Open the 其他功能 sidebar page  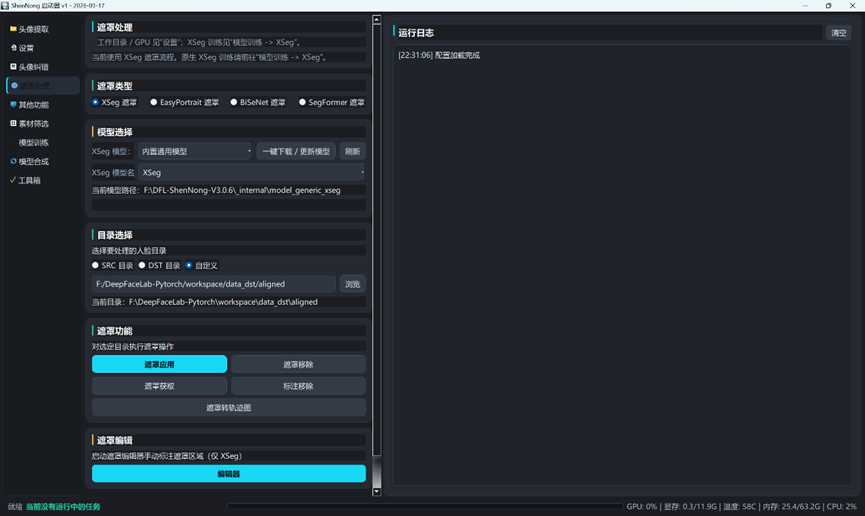(42, 105)
